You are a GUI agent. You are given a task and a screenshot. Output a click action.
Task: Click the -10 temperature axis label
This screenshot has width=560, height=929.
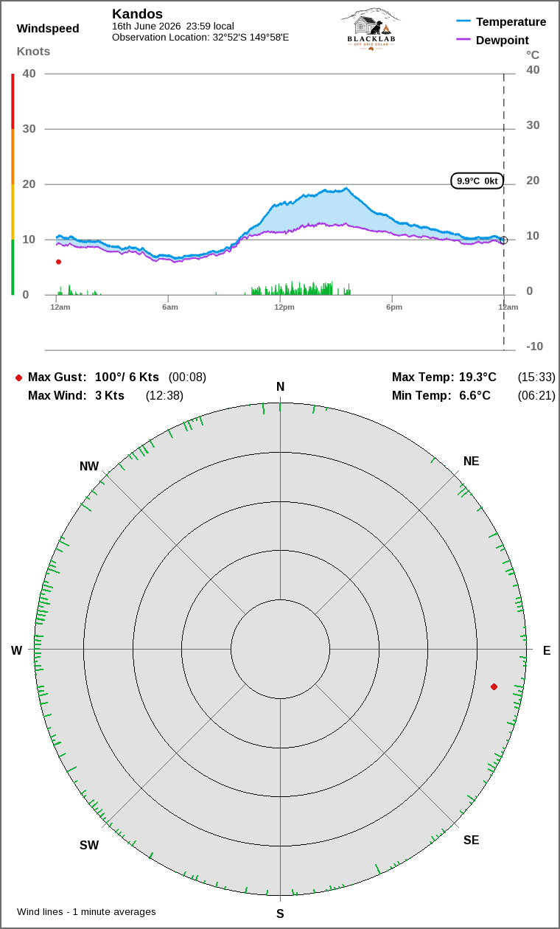click(x=535, y=347)
